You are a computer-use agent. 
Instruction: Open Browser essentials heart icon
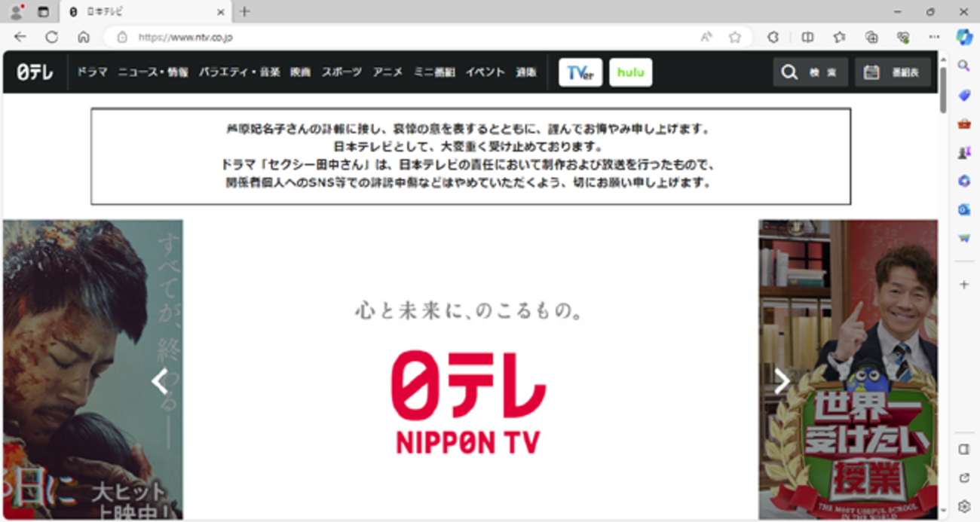coord(902,37)
